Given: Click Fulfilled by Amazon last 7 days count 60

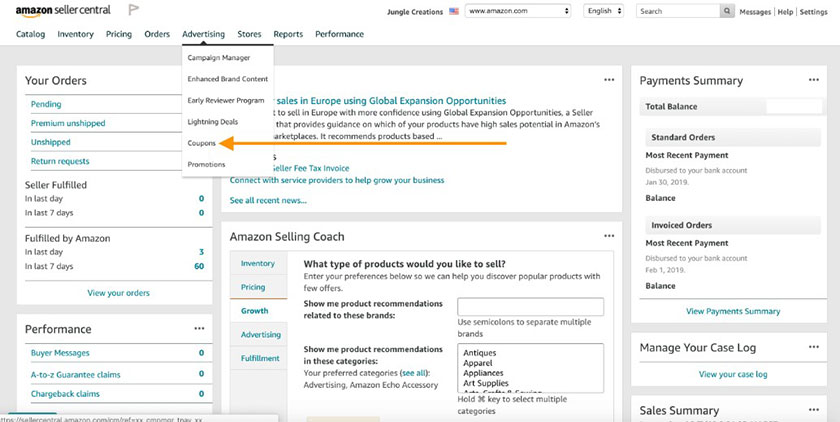Looking at the screenshot, I should point(199,266).
